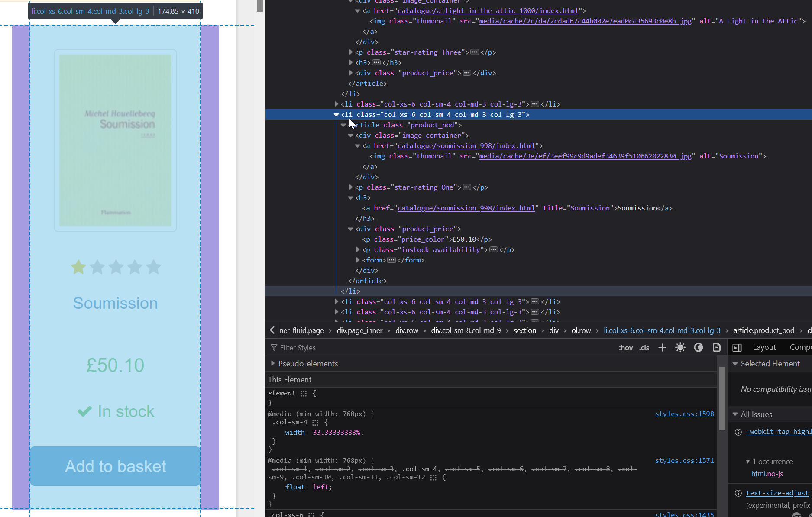Switch to the Layout tab
This screenshot has width=812, height=517.
pyautogui.click(x=764, y=347)
